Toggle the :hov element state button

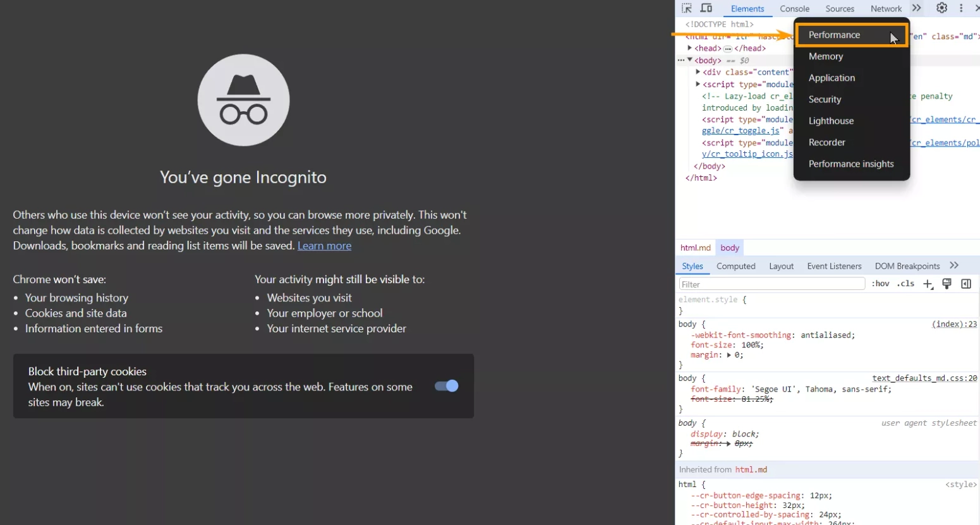tap(880, 284)
